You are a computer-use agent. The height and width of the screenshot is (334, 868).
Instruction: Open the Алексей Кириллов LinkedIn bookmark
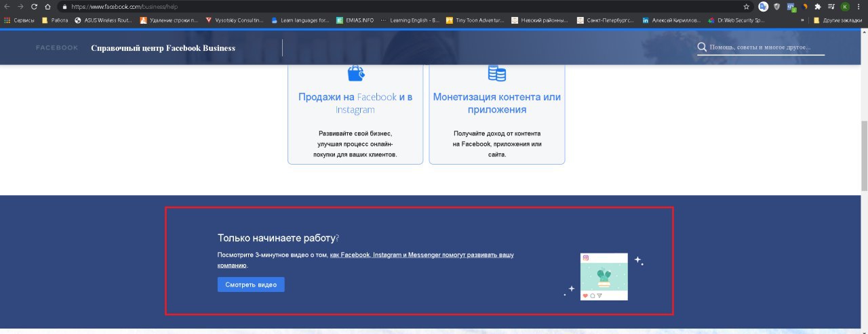pyautogui.click(x=671, y=20)
